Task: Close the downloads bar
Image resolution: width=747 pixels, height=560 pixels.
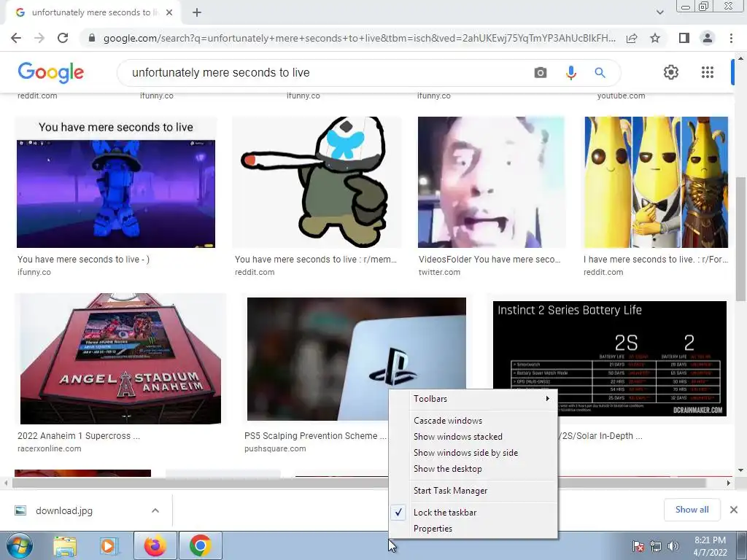Action: [734, 510]
